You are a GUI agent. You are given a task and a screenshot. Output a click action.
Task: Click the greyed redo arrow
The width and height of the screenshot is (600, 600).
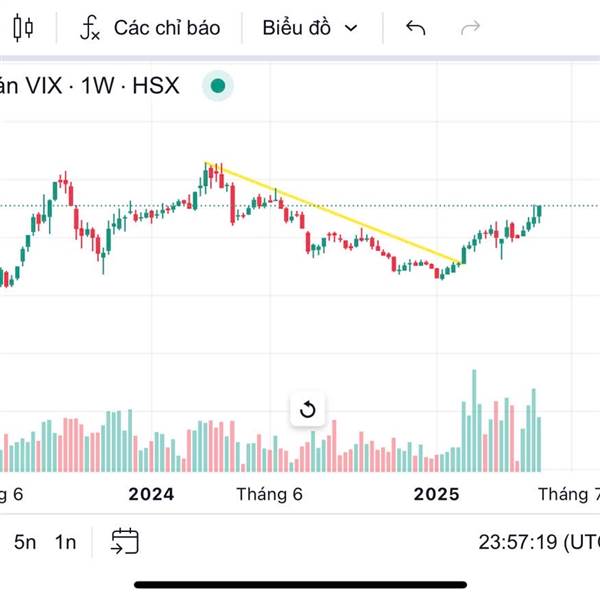tap(470, 28)
